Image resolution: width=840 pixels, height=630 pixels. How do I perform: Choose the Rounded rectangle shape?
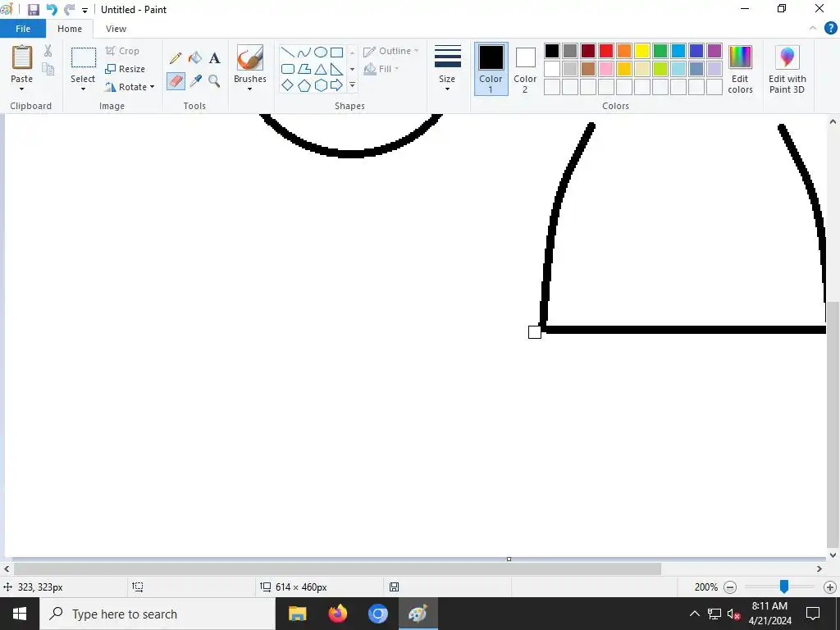coord(288,69)
